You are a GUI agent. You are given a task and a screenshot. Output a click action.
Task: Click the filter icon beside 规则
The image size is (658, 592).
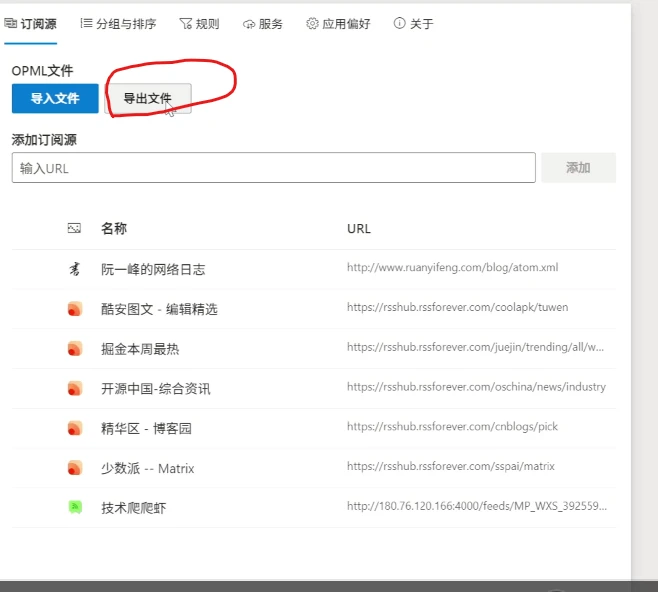(185, 23)
